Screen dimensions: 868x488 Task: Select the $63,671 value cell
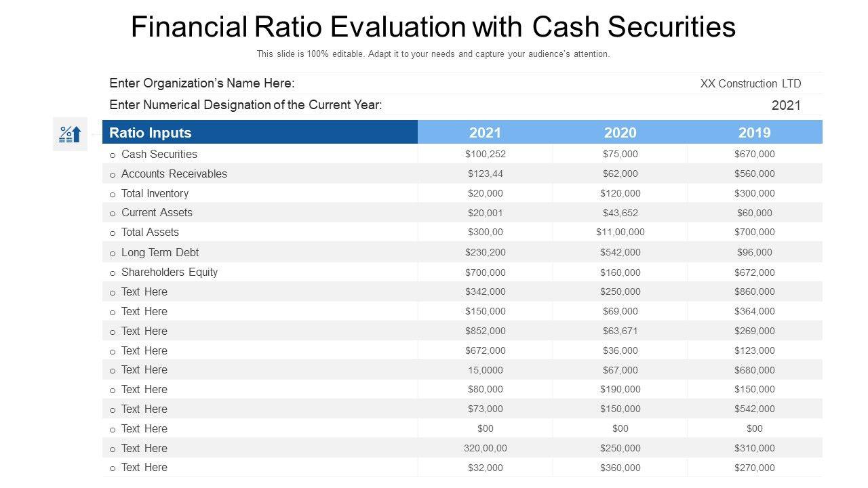pyautogui.click(x=620, y=331)
